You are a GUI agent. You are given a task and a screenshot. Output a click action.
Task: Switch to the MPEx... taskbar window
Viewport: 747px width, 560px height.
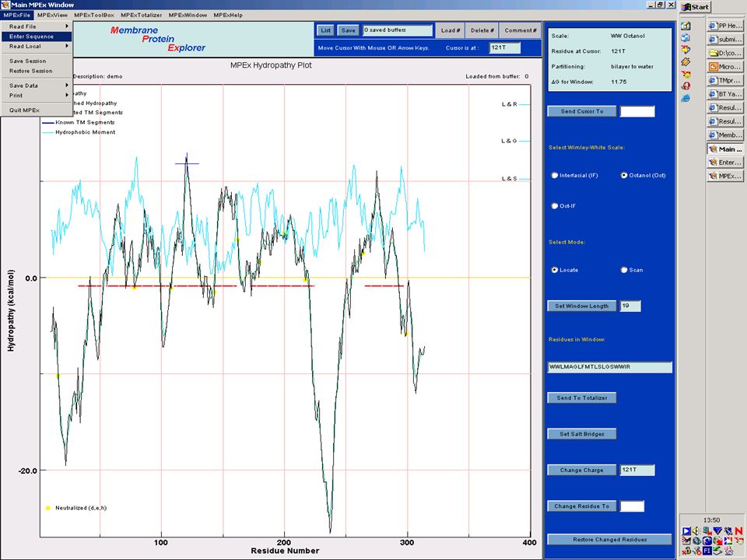(x=724, y=177)
